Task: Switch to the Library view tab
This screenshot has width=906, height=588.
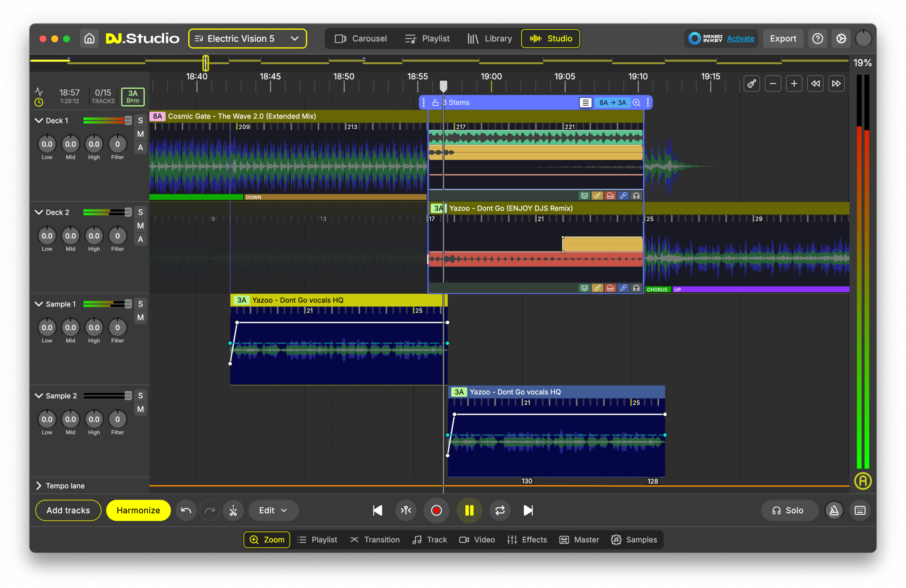Action: 490,39
